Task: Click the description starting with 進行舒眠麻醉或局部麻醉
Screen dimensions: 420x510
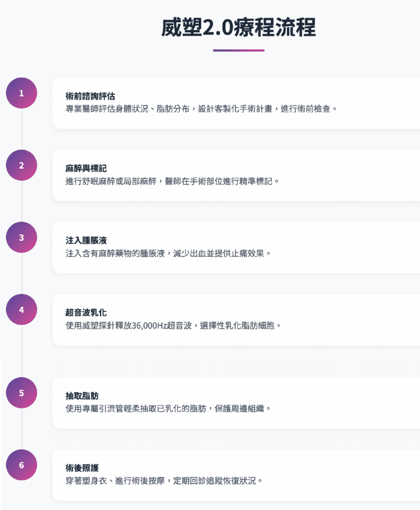Action: click(172, 181)
